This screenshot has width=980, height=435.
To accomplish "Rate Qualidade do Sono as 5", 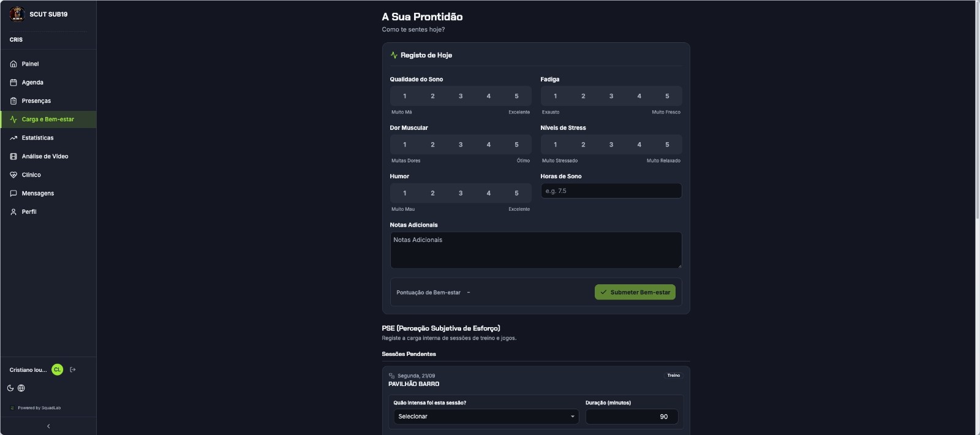I will point(516,96).
